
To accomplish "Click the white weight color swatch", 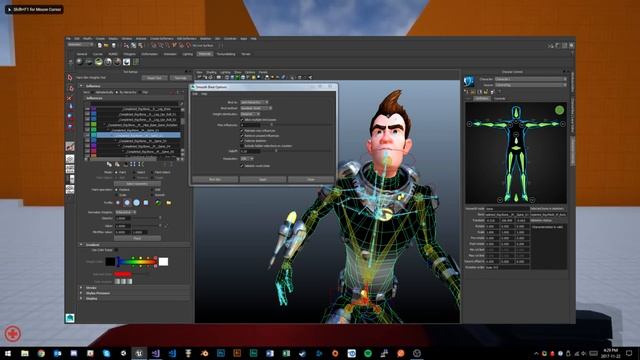I will 163,262.
